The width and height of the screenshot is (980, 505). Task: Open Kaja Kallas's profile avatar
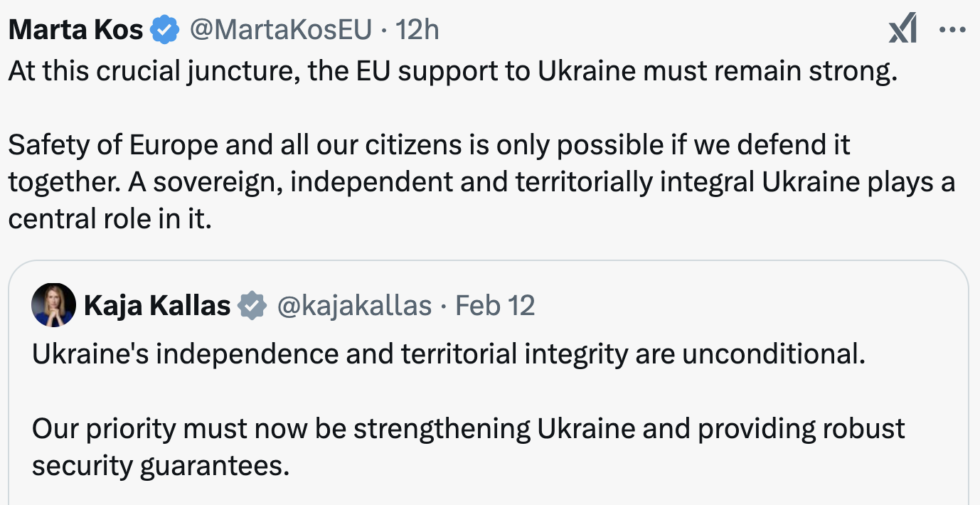click(x=53, y=305)
